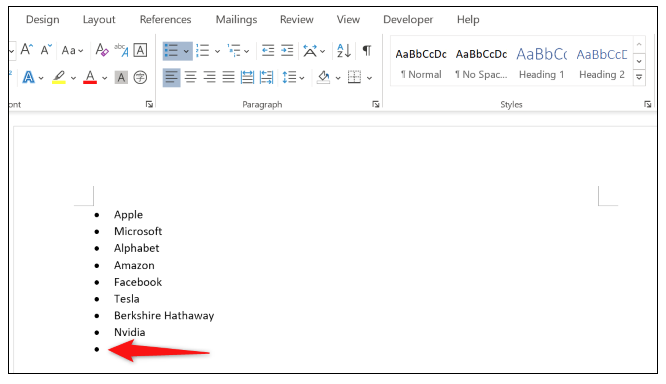The width and height of the screenshot is (666, 384).
Task: Expand the full styles gallery
Action: tap(639, 78)
